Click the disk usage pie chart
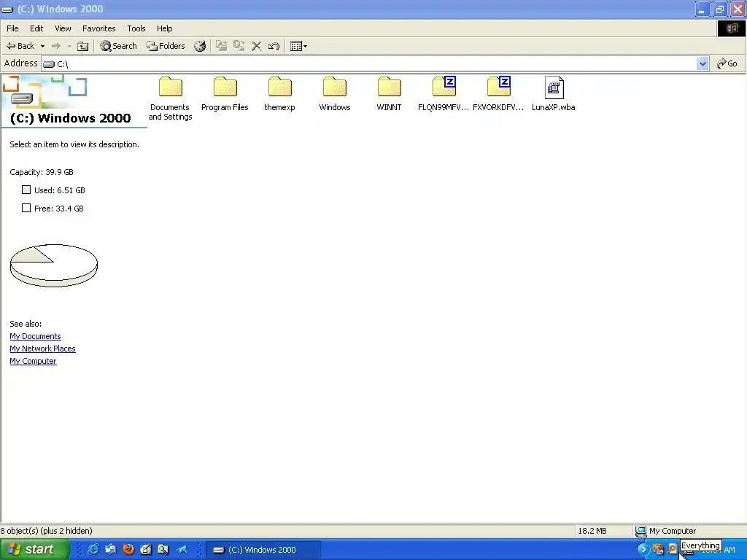The image size is (747, 560). (x=54, y=265)
